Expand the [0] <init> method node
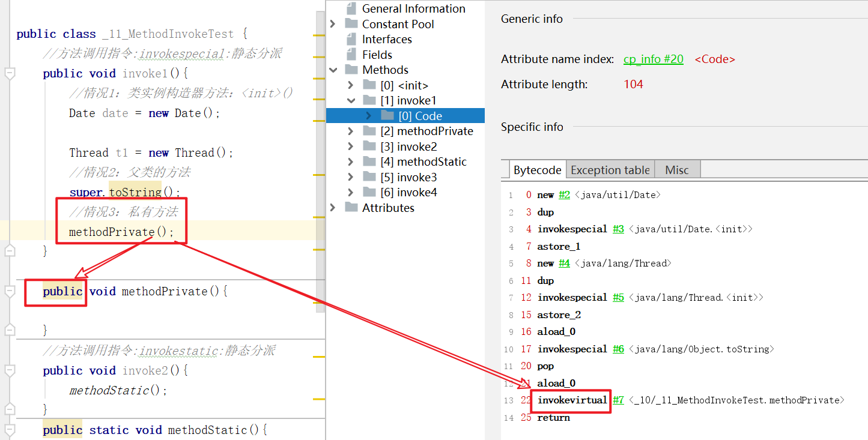 [x=351, y=85]
